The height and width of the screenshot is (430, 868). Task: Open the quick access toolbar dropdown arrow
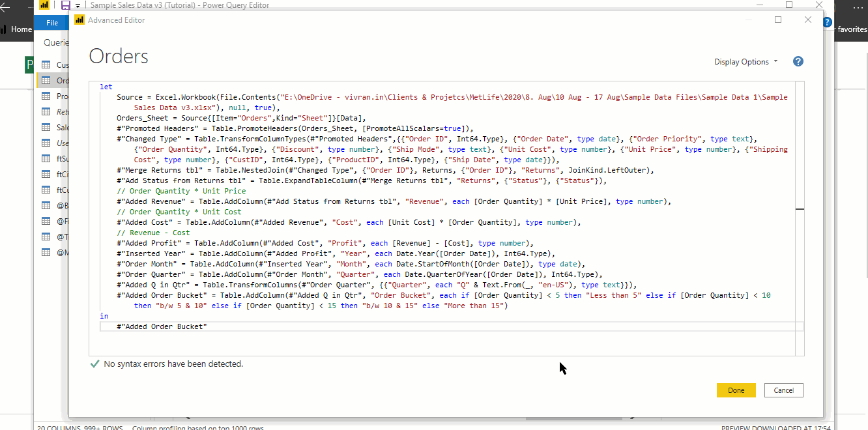pyautogui.click(x=78, y=5)
